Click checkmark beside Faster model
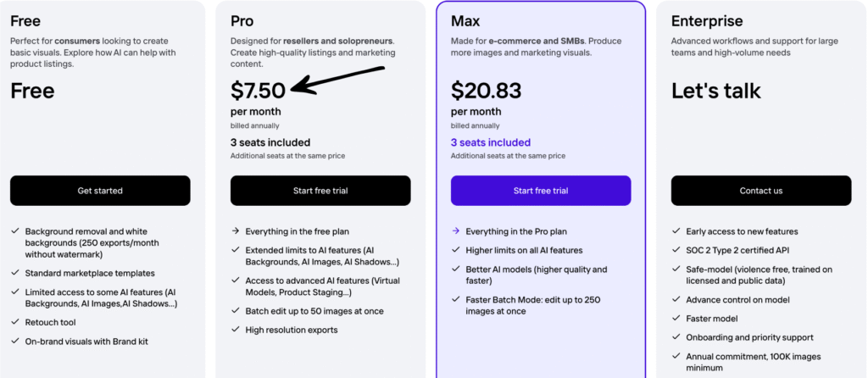 point(676,318)
